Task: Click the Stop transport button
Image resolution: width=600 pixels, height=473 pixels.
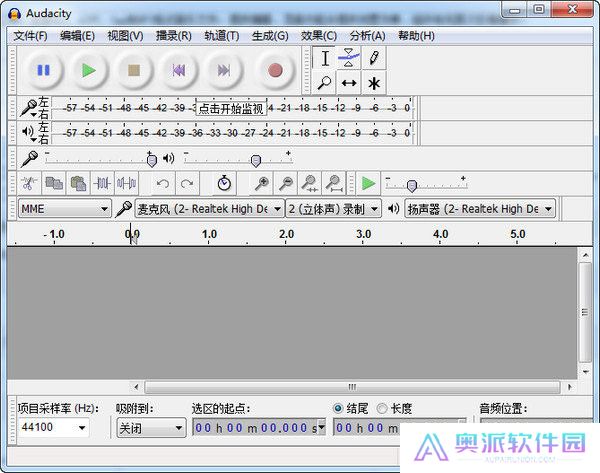Action: tap(134, 70)
